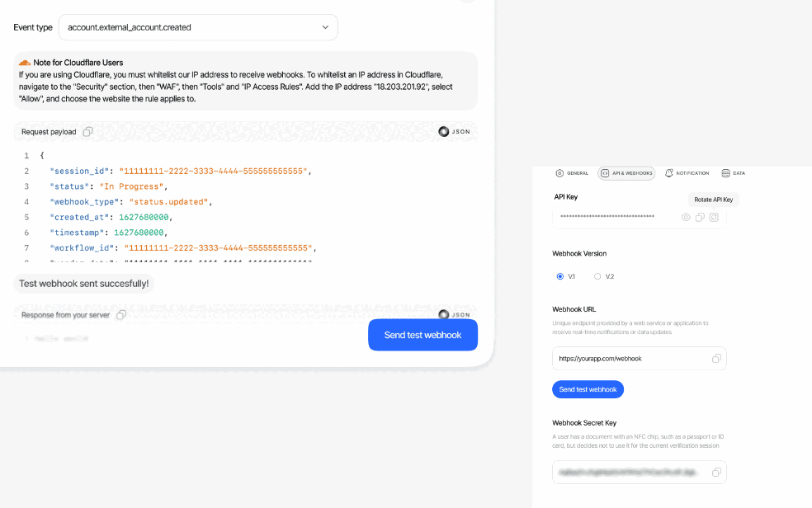This screenshot has height=508, width=812.
Task: Copy the Webhook URL value
Action: [716, 359]
